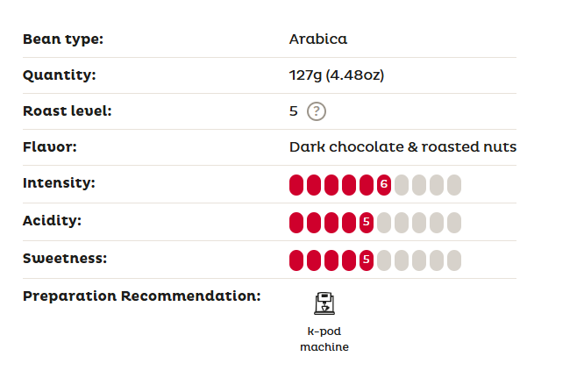Screen dimensions: 584x392
Task: Click 'Dark chocolate & roasted nuts' flavor text
Action: point(402,146)
